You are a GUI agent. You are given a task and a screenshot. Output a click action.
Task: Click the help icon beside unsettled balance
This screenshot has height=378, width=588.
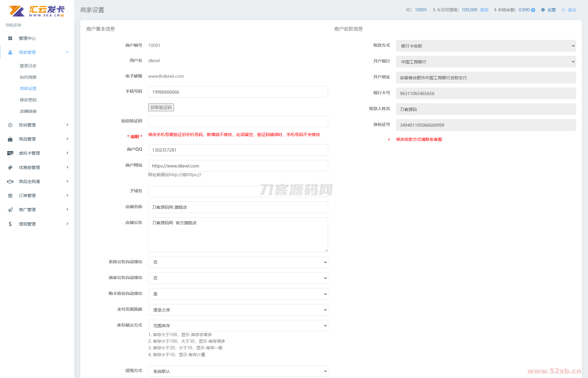point(533,10)
